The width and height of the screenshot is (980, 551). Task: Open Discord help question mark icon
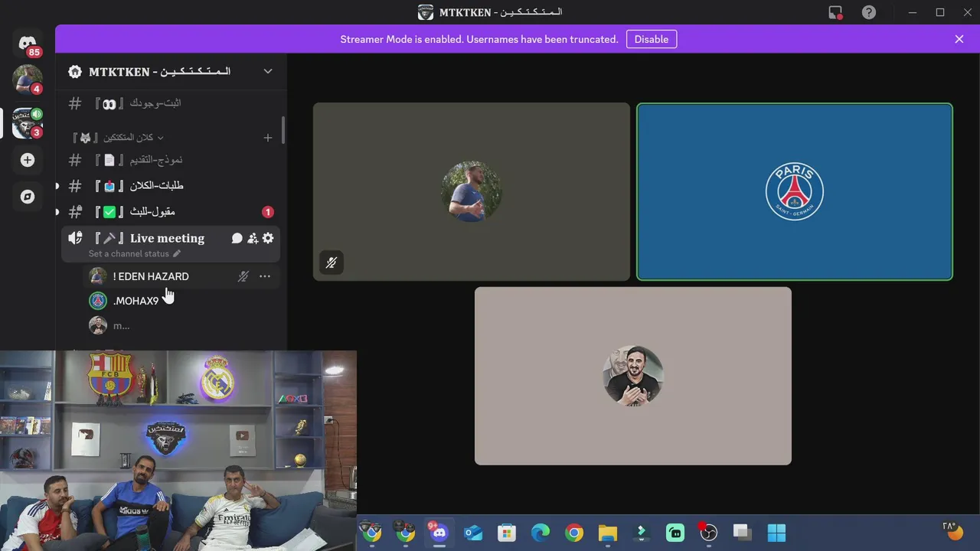pyautogui.click(x=869, y=12)
